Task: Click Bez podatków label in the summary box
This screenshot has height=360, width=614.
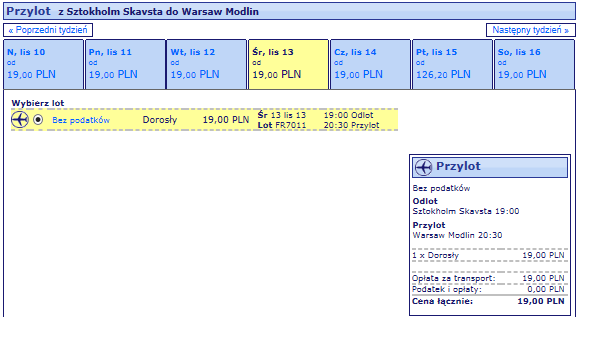Action: 441,188
